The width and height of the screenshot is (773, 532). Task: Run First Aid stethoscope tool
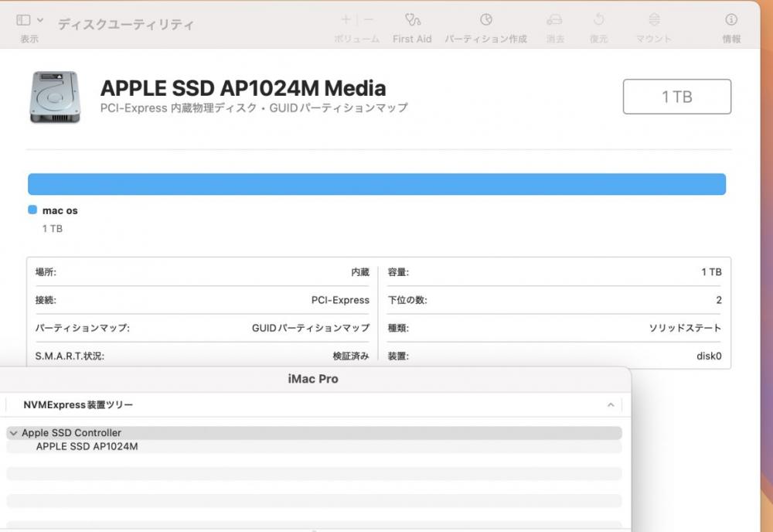point(413,20)
